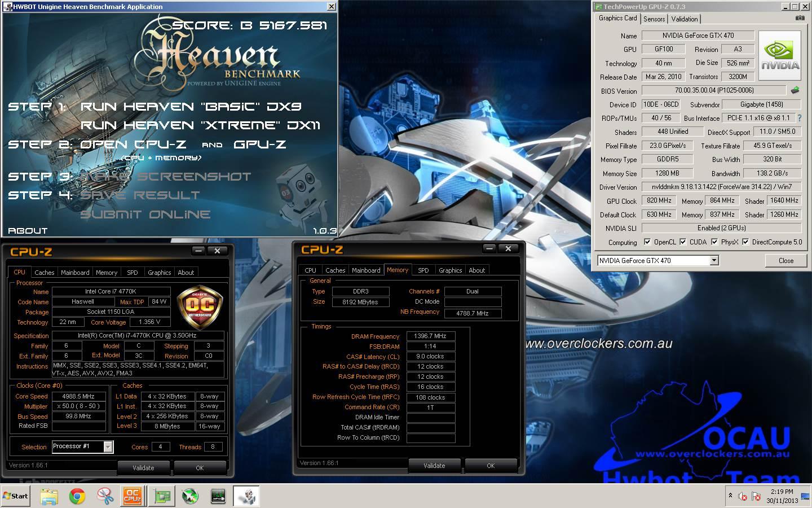Click the NB Frequency value 4788.7 MHz
The height and width of the screenshot is (508, 812).
(x=473, y=313)
